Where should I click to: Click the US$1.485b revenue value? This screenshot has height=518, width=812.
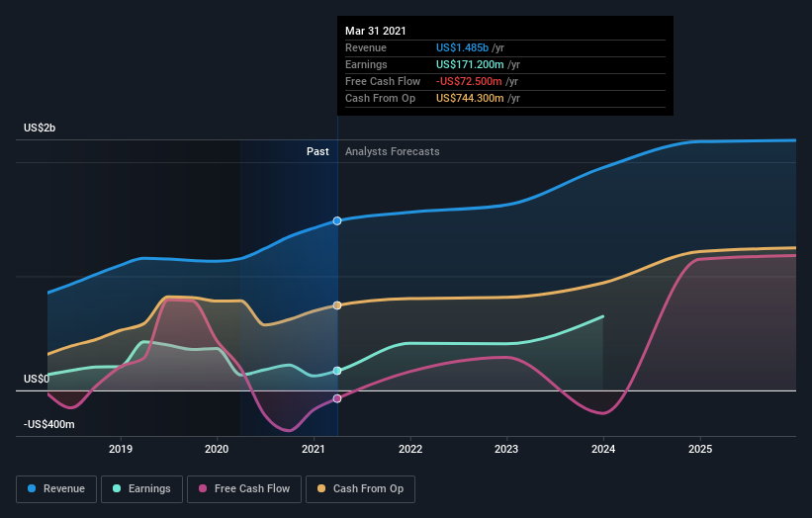coord(462,47)
